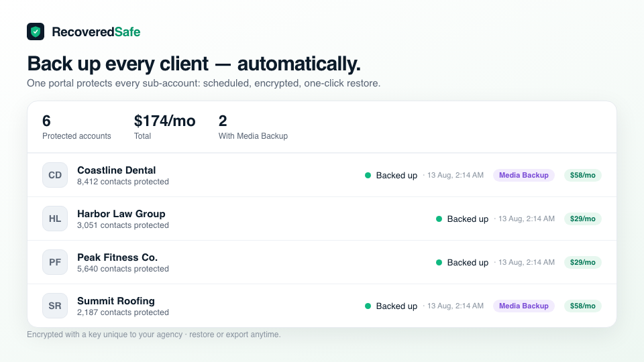Click the green status dot for Coastline Dental

click(x=368, y=175)
